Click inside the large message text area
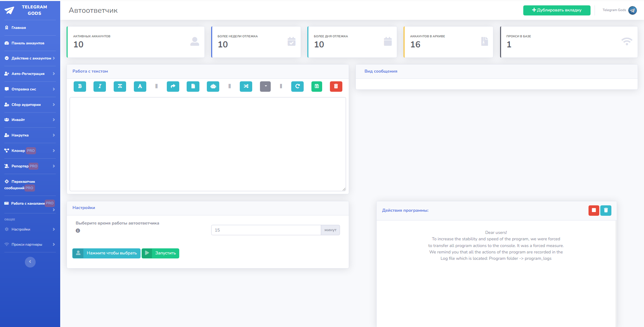This screenshot has height=327, width=644. 208,144
